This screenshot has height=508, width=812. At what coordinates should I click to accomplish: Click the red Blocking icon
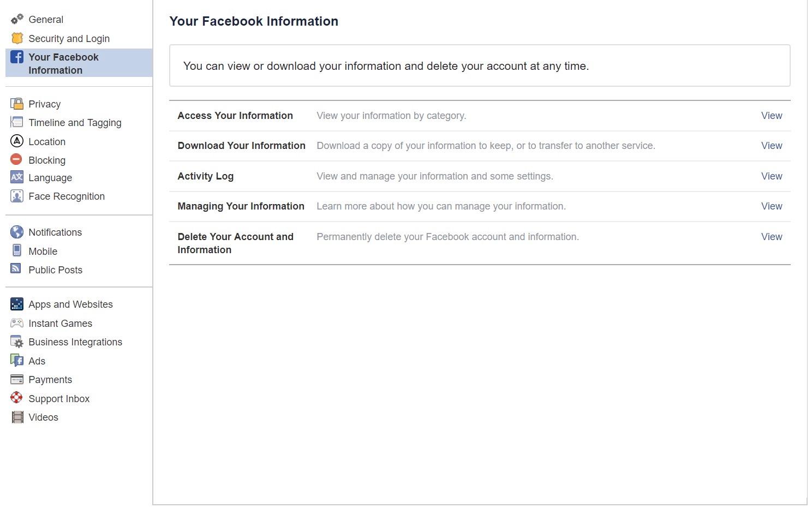[x=16, y=159]
